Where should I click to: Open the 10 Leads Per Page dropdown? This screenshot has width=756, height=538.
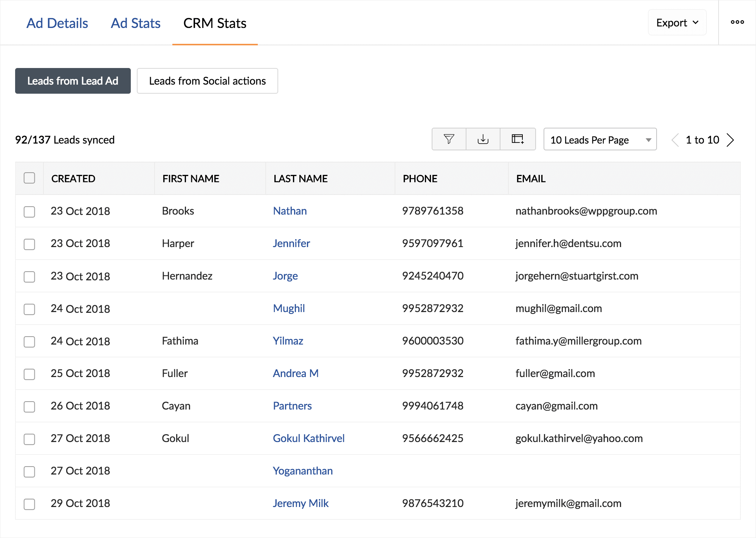600,140
